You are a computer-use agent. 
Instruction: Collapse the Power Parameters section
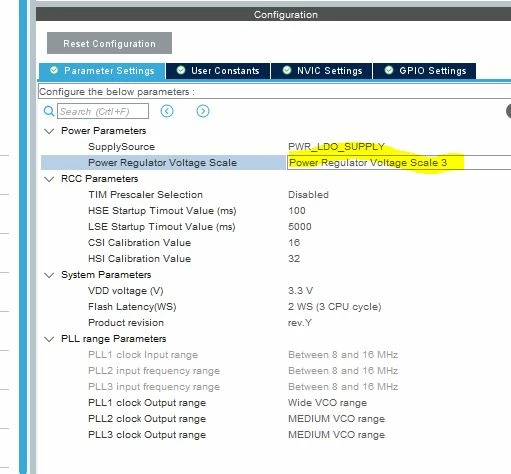click(x=49, y=131)
